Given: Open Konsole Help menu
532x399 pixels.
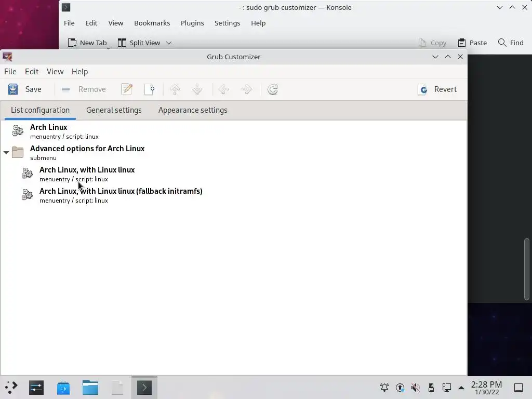Looking at the screenshot, I should tap(258, 23).
